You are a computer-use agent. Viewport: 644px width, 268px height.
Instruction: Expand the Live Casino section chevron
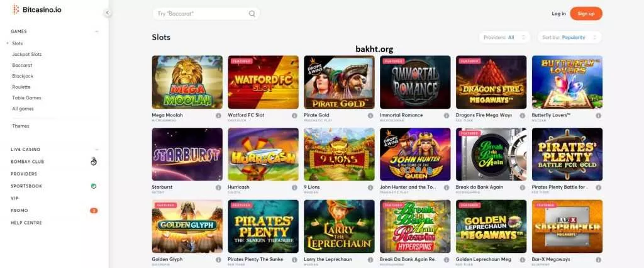(x=97, y=150)
